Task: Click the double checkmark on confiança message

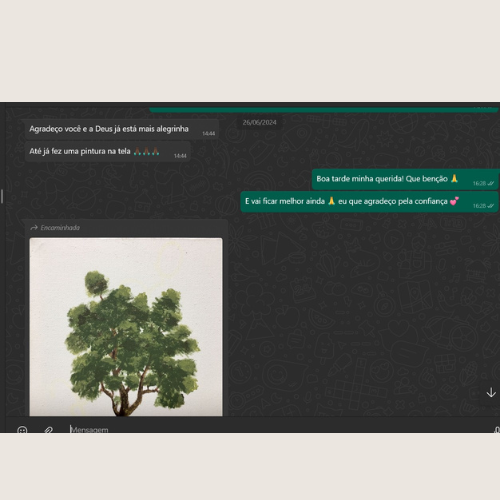Action: tap(491, 206)
